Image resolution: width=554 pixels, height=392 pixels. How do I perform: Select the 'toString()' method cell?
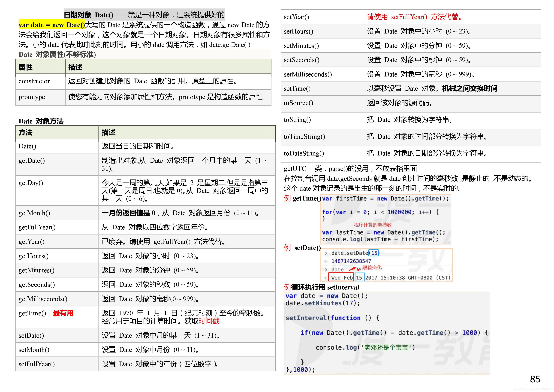323,120
